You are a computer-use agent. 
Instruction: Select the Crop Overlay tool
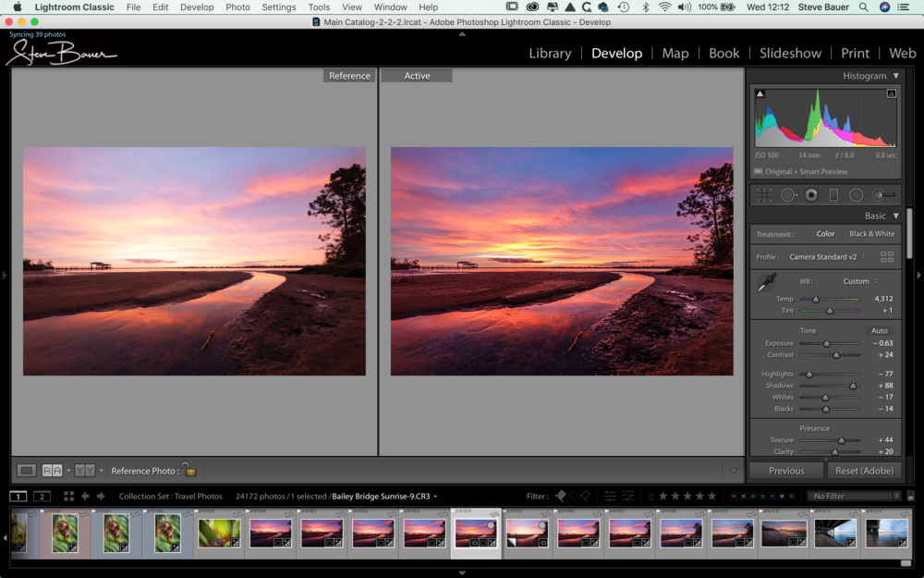pos(765,194)
